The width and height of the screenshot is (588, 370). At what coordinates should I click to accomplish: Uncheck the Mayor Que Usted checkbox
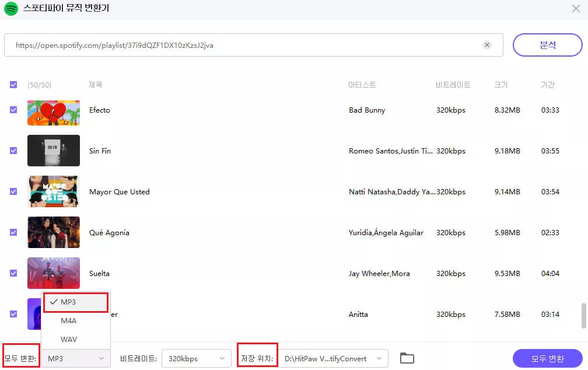click(x=13, y=192)
